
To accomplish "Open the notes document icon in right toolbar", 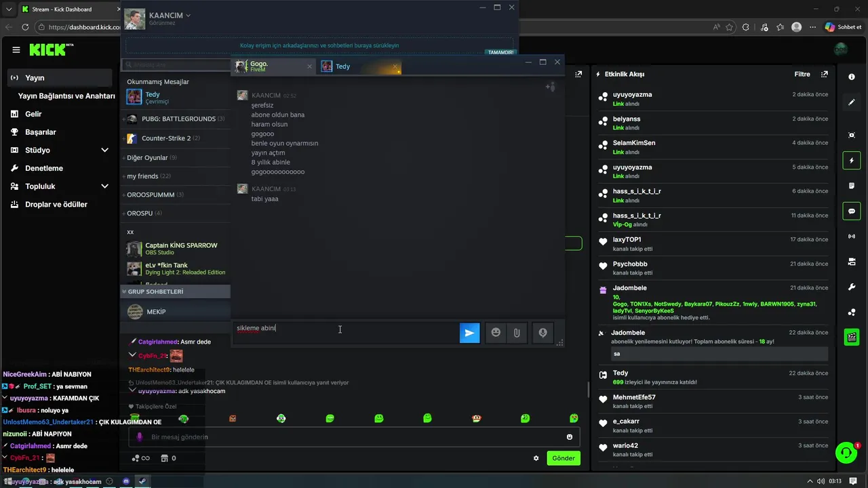I will pos(852,186).
